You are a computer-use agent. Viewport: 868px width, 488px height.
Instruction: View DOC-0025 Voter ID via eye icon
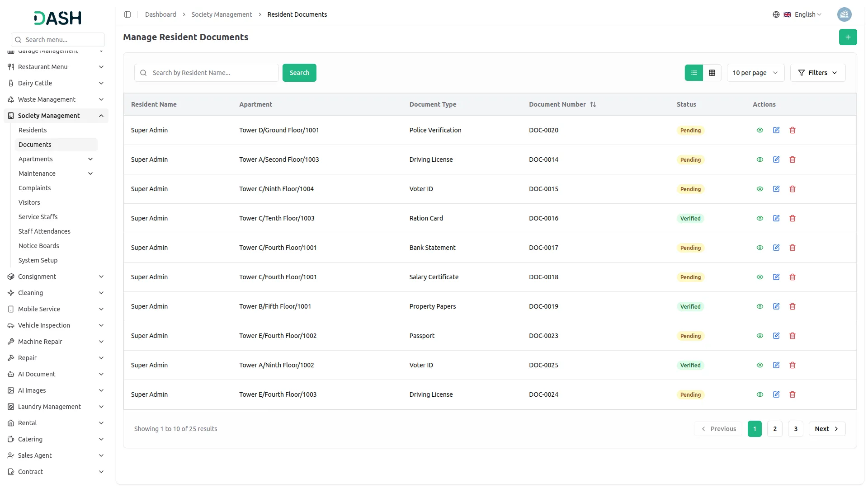point(759,365)
